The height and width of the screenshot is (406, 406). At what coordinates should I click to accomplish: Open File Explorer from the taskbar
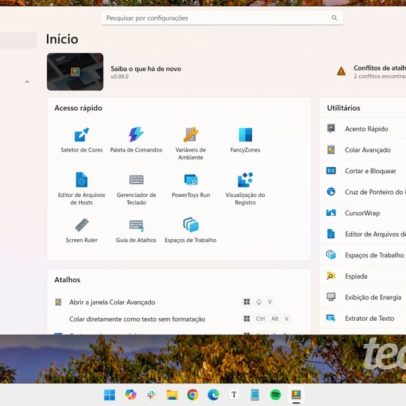click(x=172, y=395)
